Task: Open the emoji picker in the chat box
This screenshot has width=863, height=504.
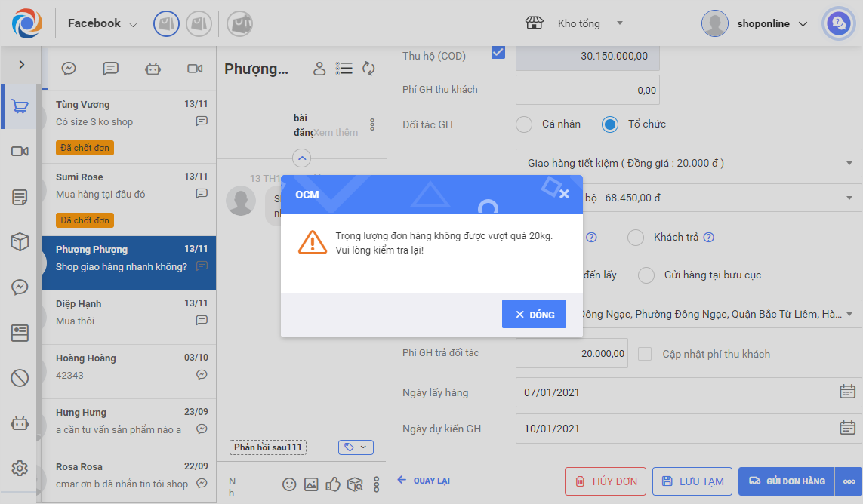Action: (289, 484)
